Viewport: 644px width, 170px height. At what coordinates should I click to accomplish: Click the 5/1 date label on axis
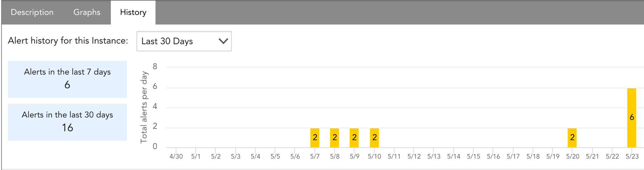196,156
